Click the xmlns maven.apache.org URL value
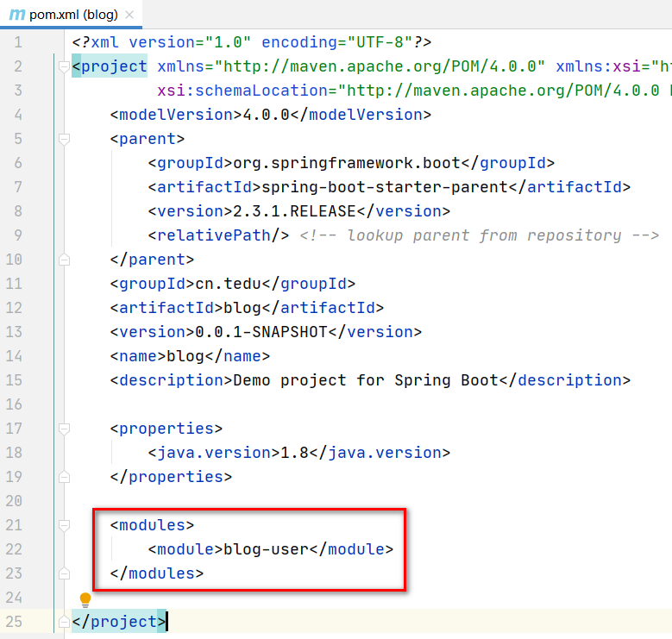The width and height of the screenshot is (672, 639). [380, 66]
